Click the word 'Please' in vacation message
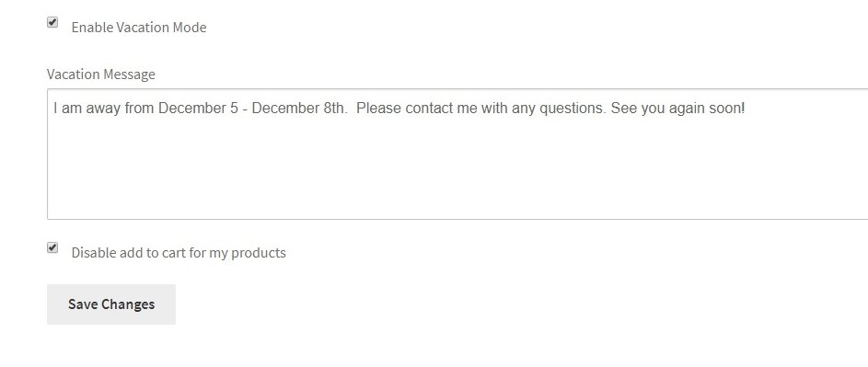This screenshot has width=868, height=367. 379,108
